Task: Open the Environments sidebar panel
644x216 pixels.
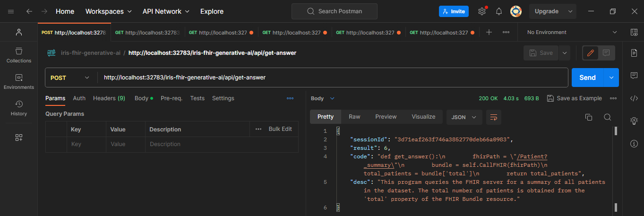Action: [19, 81]
